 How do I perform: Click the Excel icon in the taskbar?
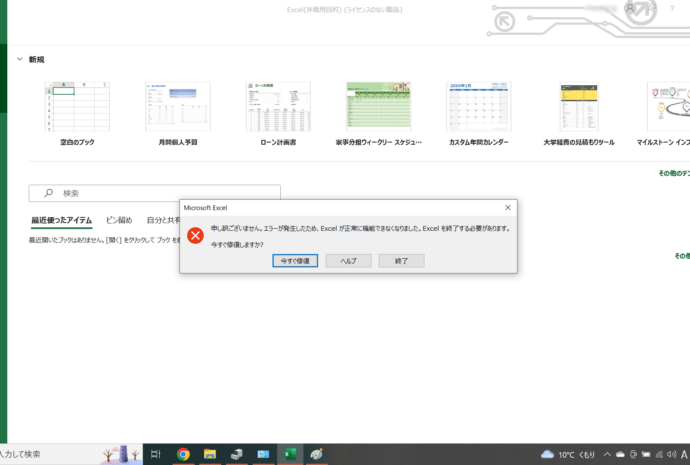(x=289, y=454)
